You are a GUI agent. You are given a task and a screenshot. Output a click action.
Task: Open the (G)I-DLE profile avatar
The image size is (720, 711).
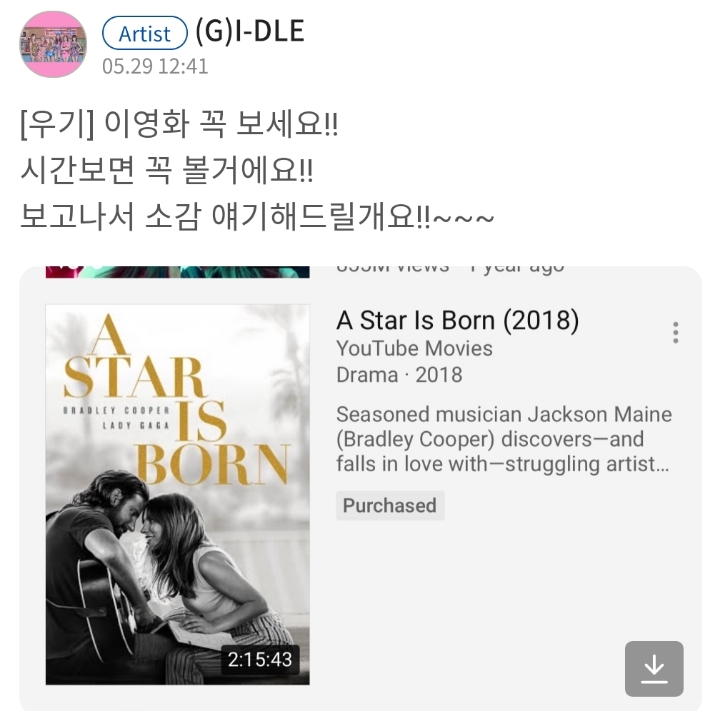click(x=53, y=45)
